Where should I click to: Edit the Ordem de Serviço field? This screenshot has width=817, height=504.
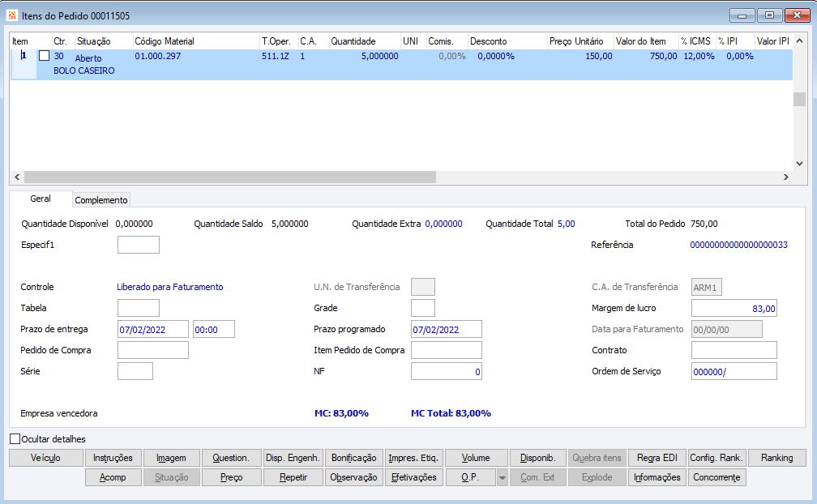[734, 371]
